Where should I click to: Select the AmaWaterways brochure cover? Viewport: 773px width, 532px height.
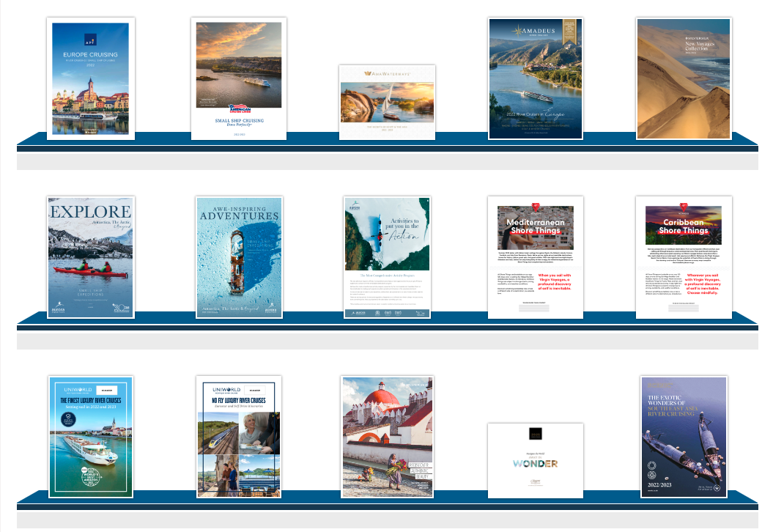pyautogui.click(x=387, y=103)
